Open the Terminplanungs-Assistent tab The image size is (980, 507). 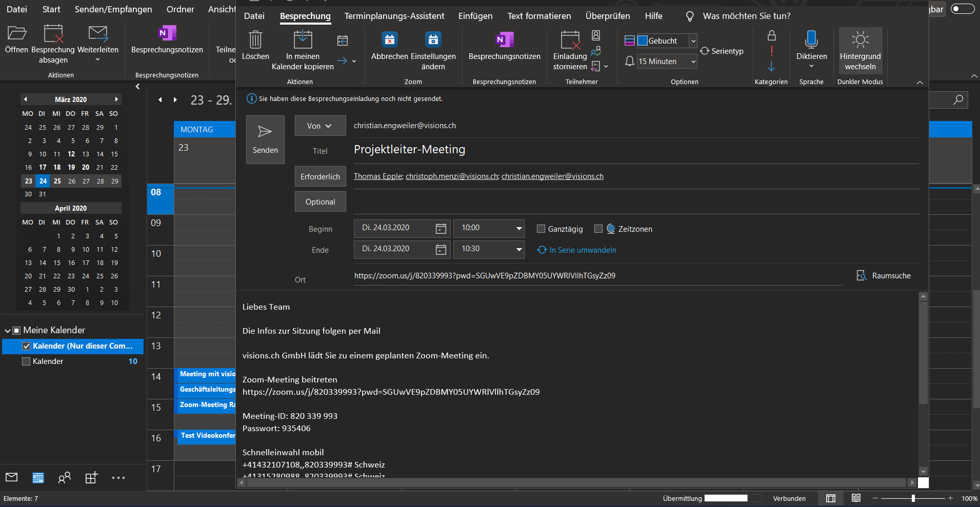[394, 16]
